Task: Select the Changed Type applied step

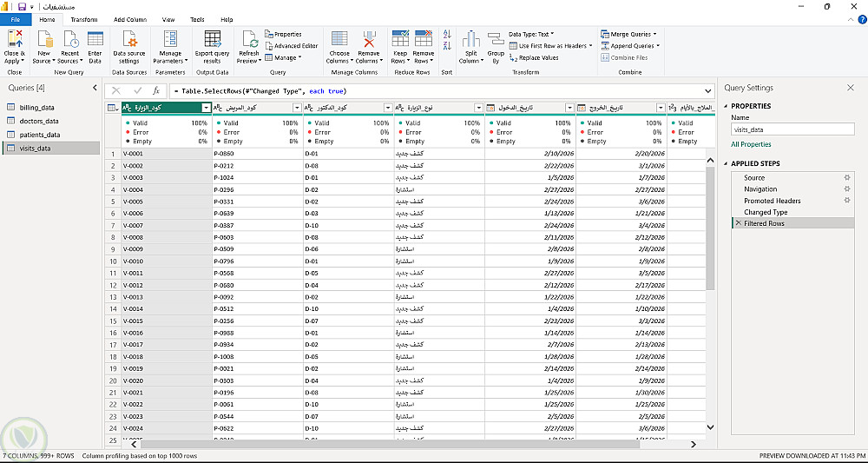Action: click(766, 212)
